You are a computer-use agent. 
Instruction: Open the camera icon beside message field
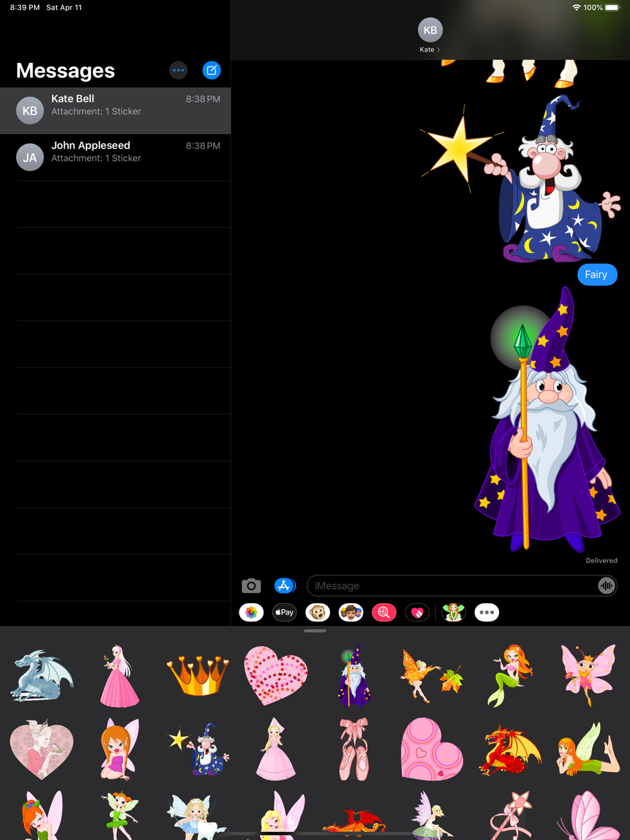251,586
